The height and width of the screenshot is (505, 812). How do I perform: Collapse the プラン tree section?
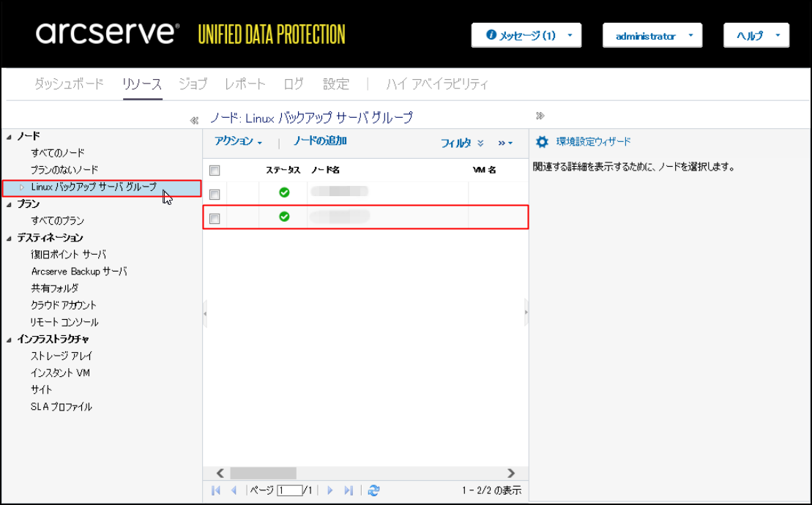9,204
